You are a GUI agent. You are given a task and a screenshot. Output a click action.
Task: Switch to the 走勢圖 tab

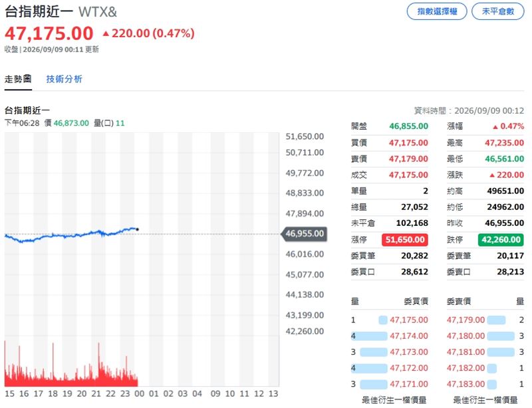[x=18, y=79]
